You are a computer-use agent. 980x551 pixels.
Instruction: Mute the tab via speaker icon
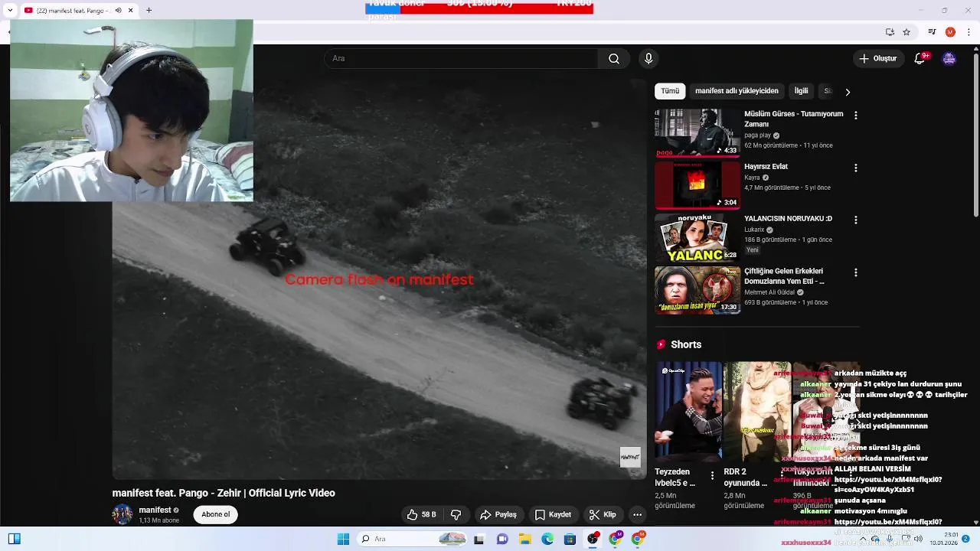pyautogui.click(x=118, y=10)
